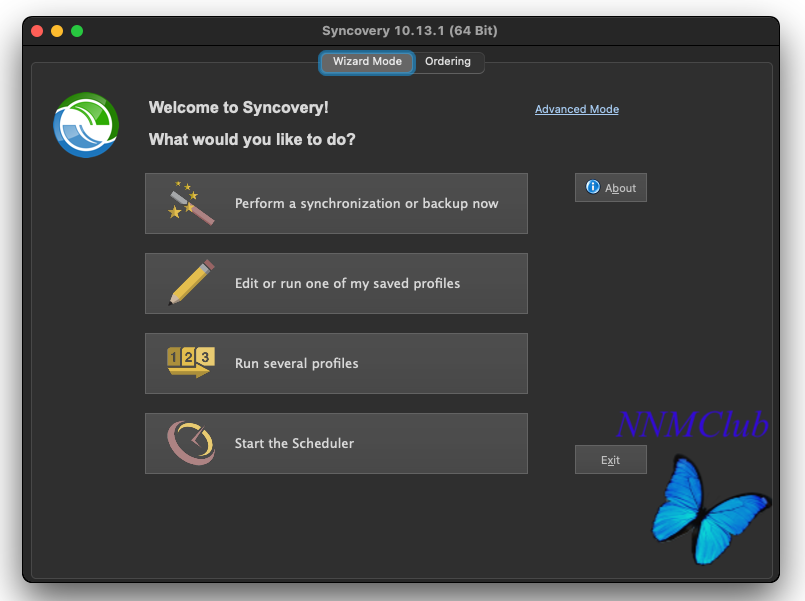Exit the Syncovery application
Screen dimensions: 805x601
coord(610,460)
